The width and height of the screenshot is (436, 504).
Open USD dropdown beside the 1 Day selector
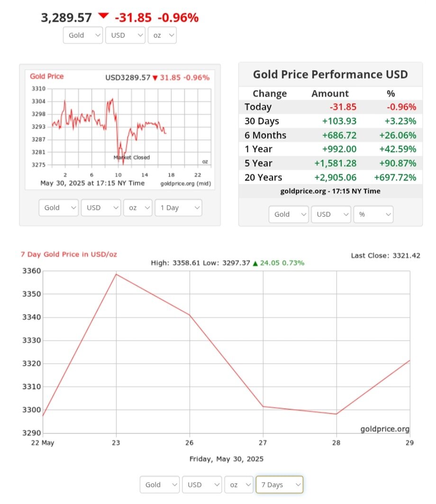click(101, 207)
